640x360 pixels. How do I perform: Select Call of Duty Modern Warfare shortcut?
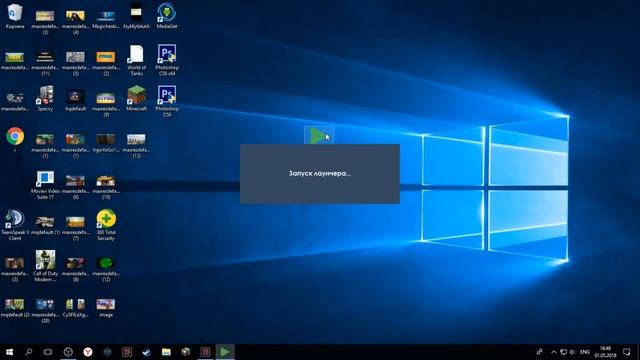click(x=45, y=266)
